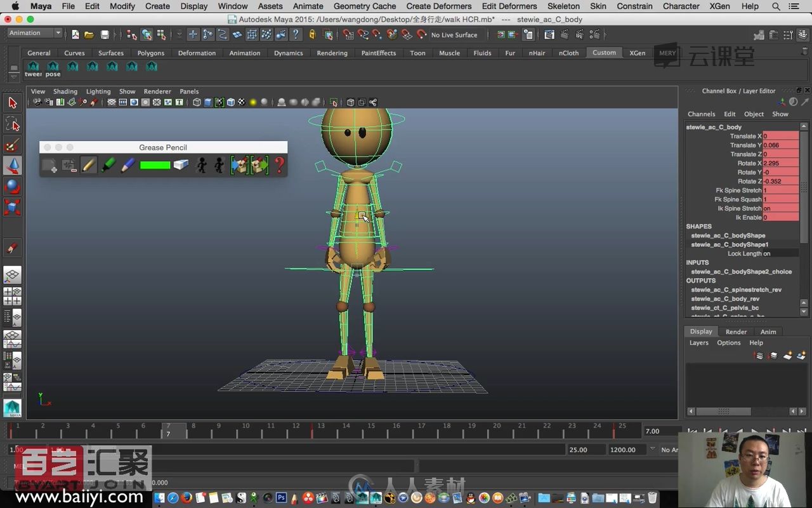This screenshot has height=508, width=812.
Task: Open Layer Editor Layers menu
Action: (699, 343)
